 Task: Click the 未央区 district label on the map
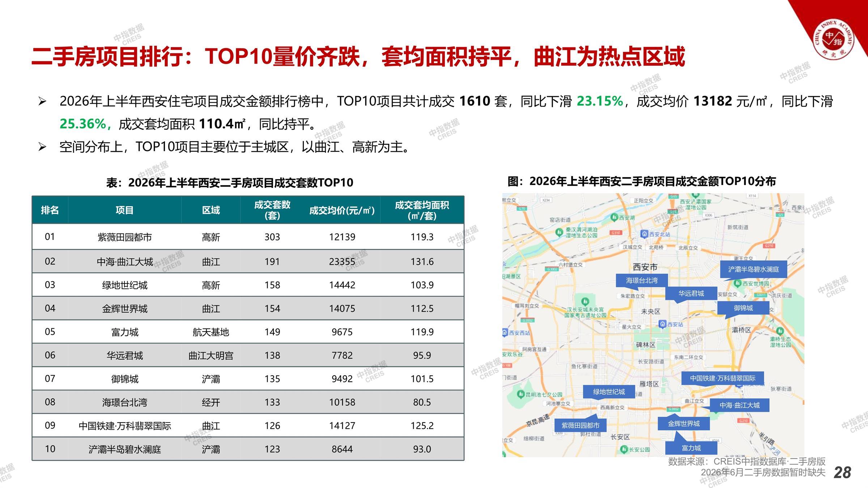pyautogui.click(x=651, y=311)
